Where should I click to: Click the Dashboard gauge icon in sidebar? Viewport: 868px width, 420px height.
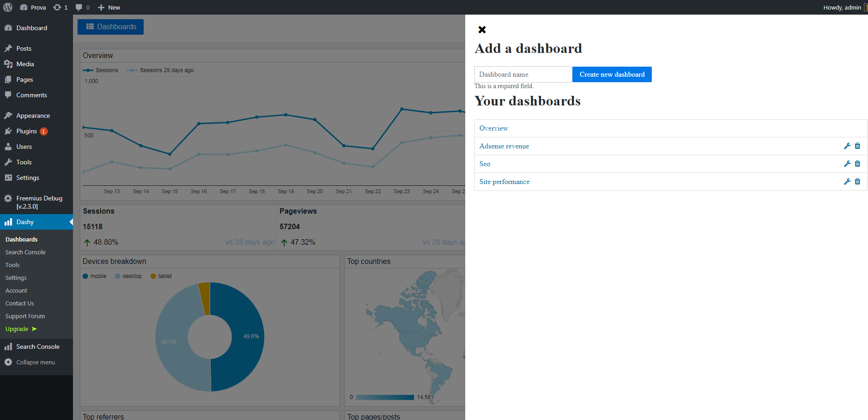[x=8, y=28]
